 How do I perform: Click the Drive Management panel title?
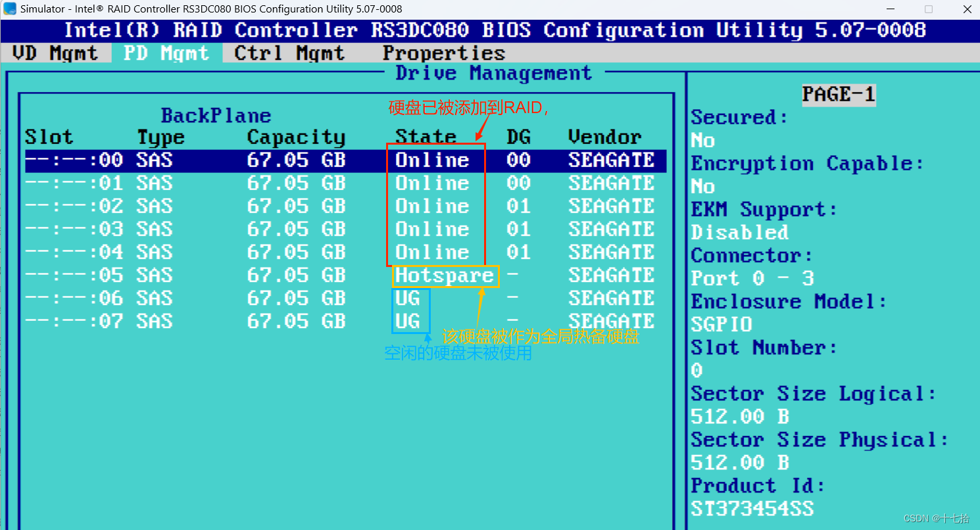tap(493, 74)
